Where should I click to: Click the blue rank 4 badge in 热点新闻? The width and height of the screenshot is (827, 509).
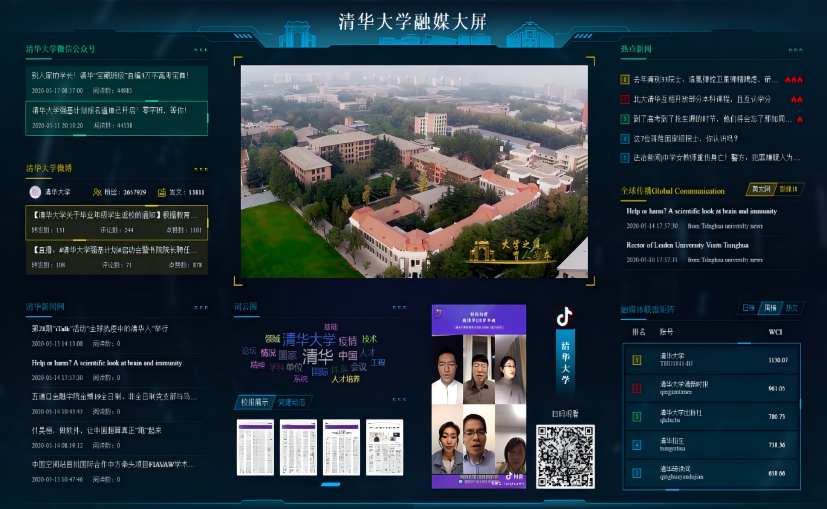pyautogui.click(x=624, y=139)
